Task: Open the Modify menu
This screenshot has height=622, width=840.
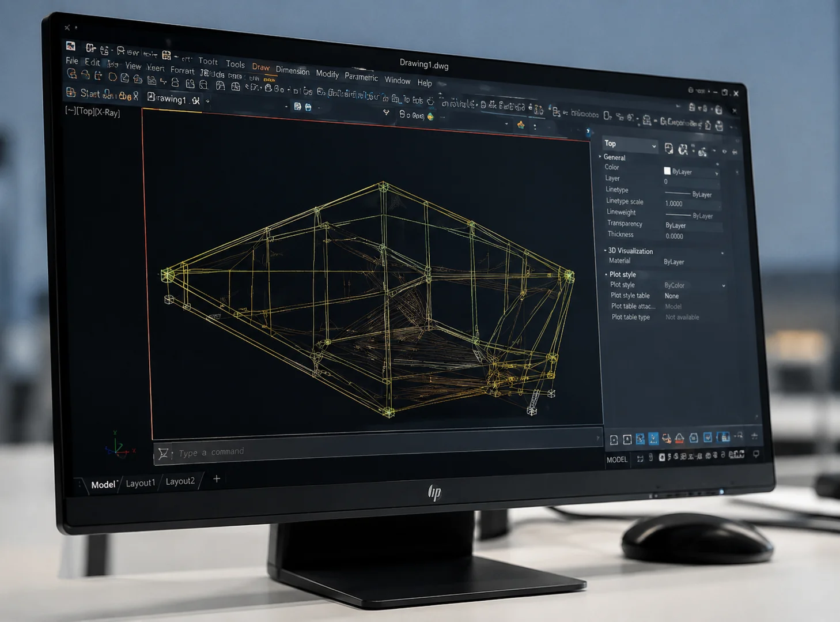Action: point(327,74)
